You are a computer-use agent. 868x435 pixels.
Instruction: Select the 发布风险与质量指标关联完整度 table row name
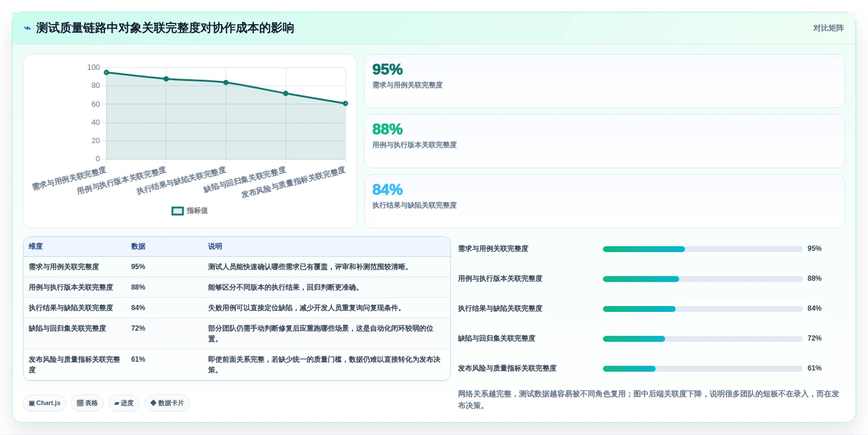tap(74, 365)
